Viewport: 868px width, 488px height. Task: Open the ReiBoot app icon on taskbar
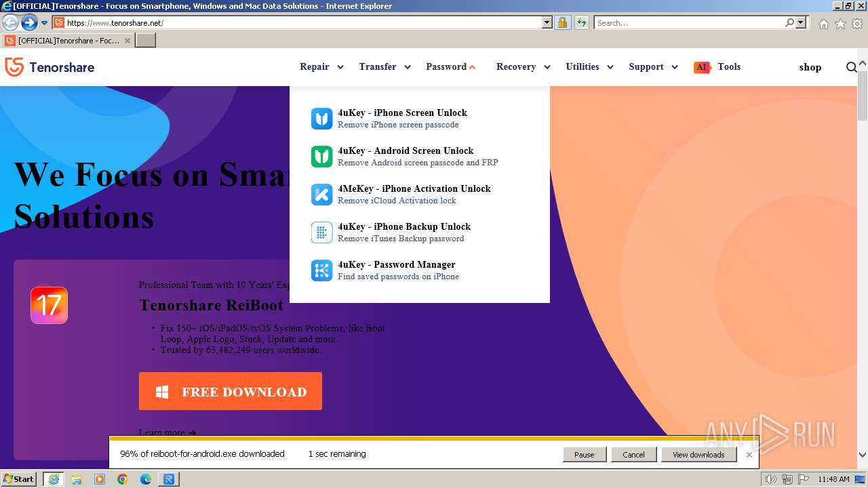pos(169,479)
